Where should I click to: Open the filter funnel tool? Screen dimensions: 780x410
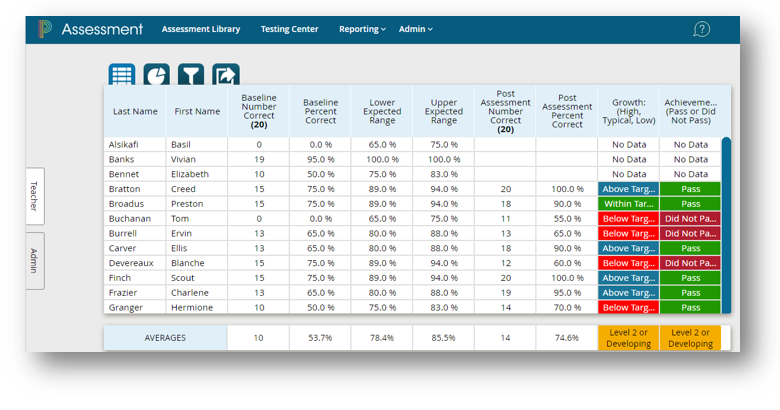(190, 76)
